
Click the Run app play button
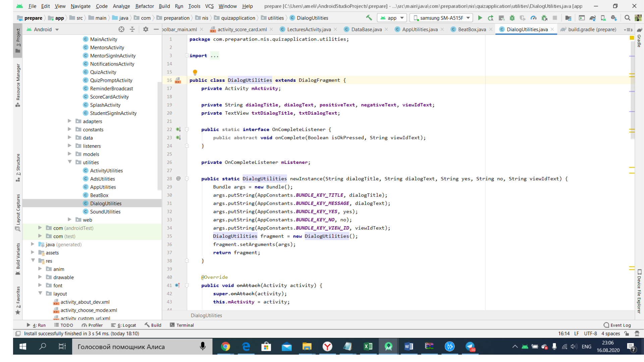[x=480, y=18]
